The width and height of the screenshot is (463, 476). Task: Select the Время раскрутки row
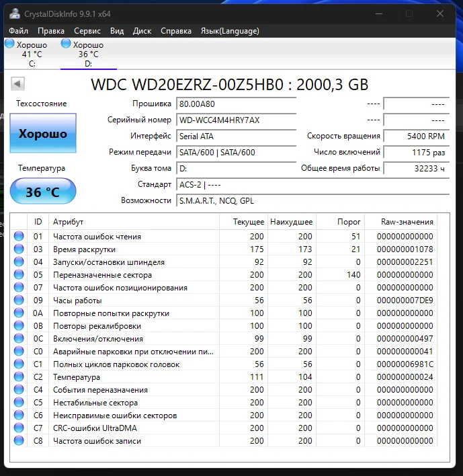[224, 249]
